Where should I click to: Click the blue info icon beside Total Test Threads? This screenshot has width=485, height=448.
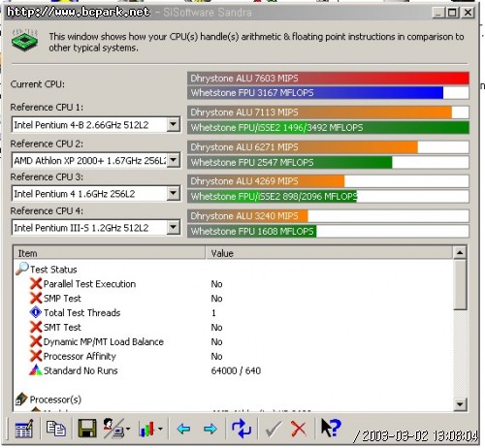click(x=36, y=312)
